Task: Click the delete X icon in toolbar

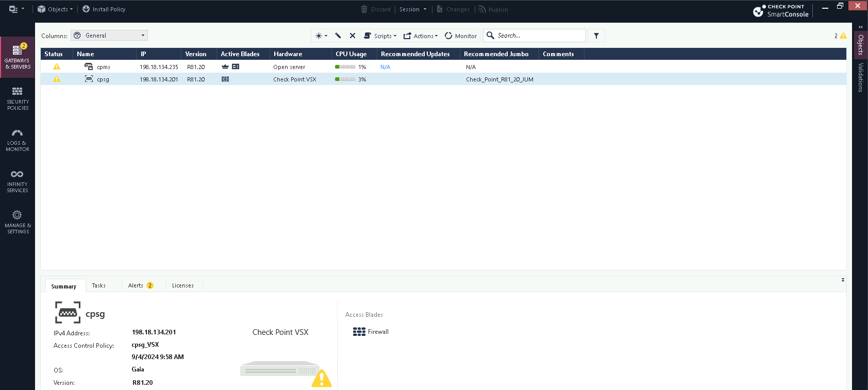Action: pyautogui.click(x=353, y=36)
